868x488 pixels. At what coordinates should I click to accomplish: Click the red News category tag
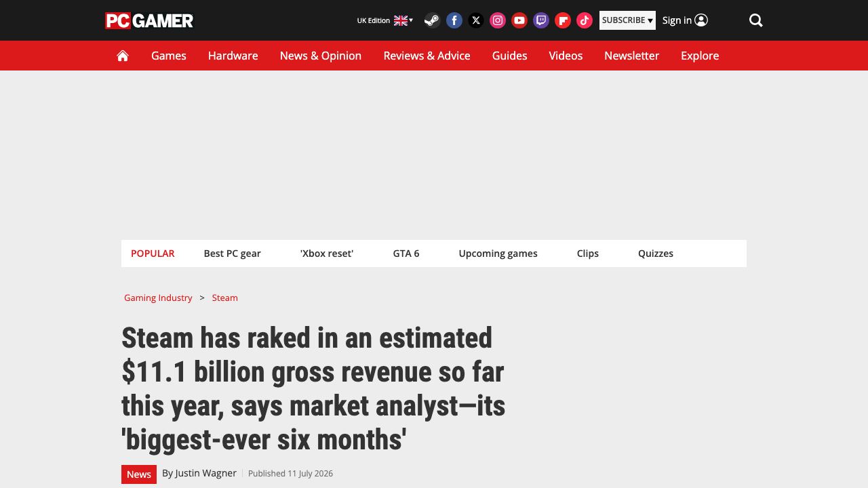139,474
